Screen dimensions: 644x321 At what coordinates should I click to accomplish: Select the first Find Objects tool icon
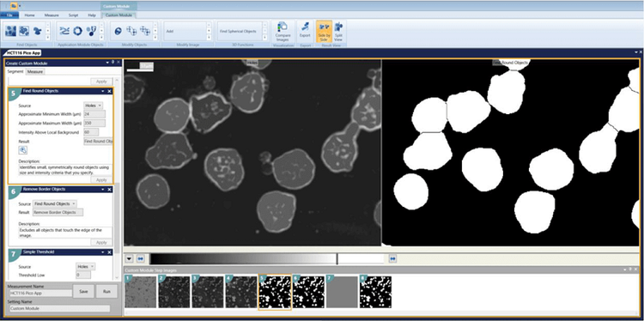click(x=11, y=31)
